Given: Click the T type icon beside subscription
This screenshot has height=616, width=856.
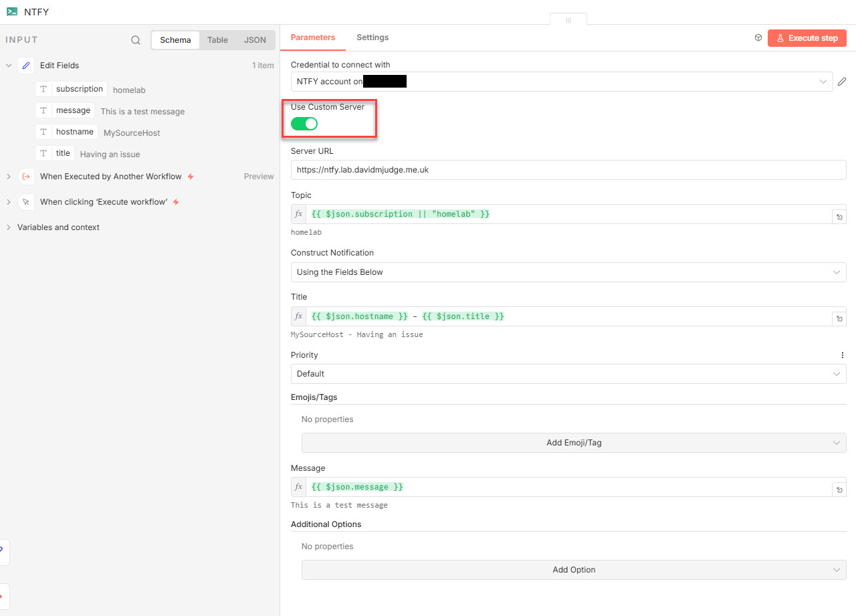Looking at the screenshot, I should (43, 89).
